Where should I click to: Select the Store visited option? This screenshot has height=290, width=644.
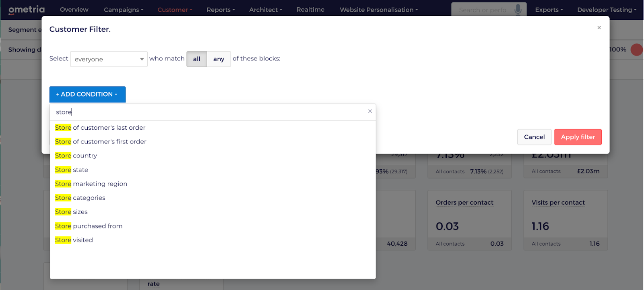click(74, 240)
